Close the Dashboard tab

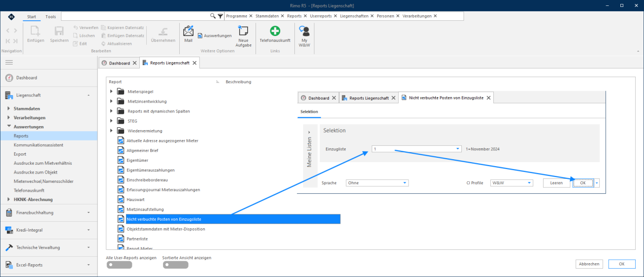[x=134, y=63]
